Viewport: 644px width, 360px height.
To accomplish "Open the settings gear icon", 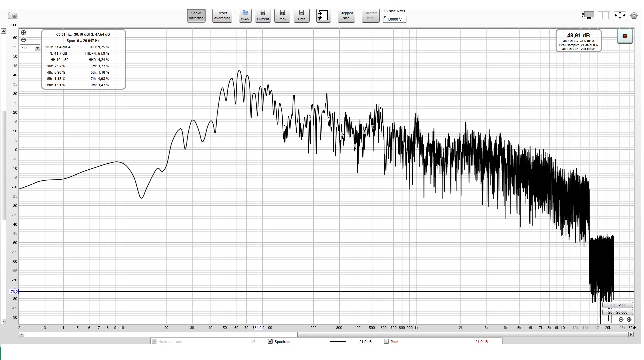I will coord(634,15).
